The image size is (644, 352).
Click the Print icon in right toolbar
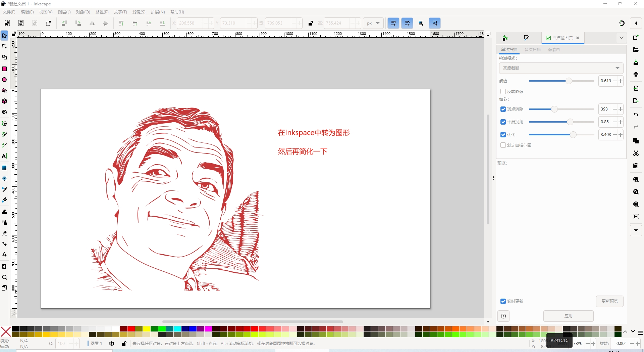636,75
